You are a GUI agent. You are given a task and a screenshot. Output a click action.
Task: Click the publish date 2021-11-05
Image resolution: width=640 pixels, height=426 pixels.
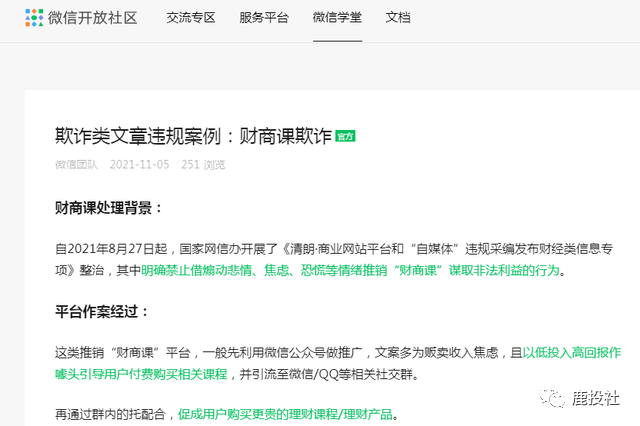139,164
